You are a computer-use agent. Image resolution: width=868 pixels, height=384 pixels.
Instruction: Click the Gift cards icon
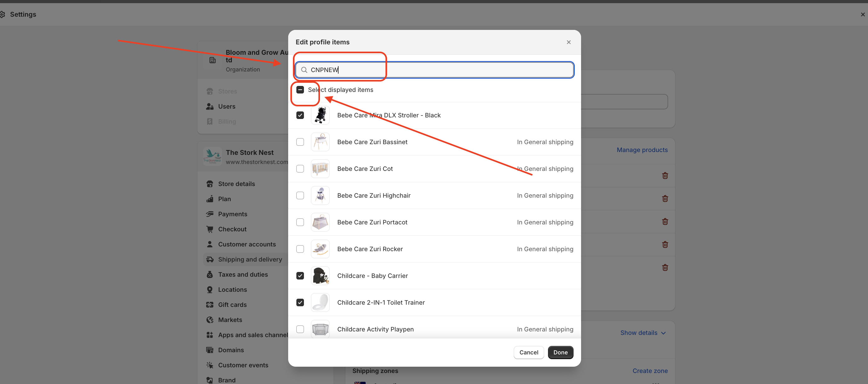tap(209, 305)
